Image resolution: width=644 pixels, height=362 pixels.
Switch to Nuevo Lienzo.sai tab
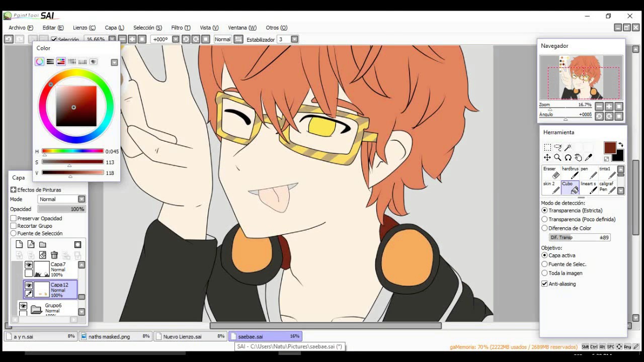[x=191, y=336]
